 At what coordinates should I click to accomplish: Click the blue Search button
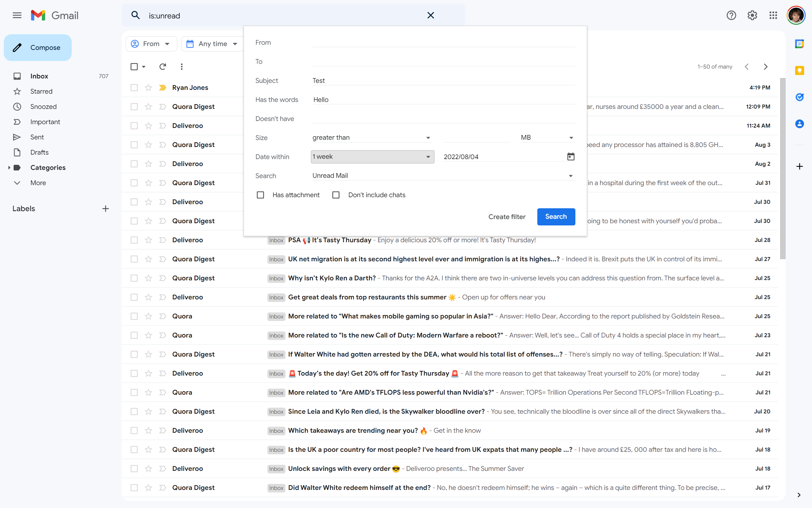pyautogui.click(x=556, y=217)
